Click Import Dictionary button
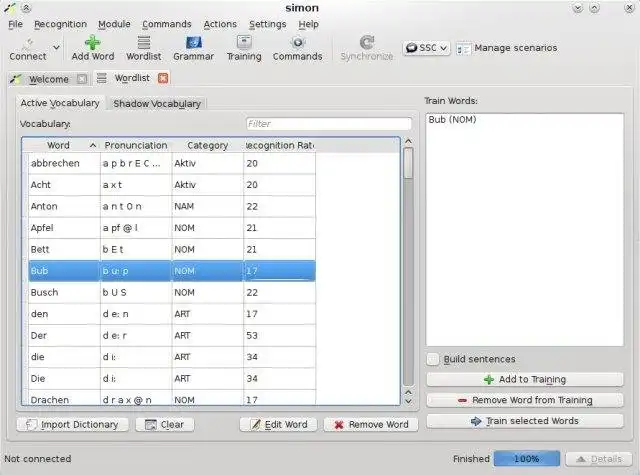The width and height of the screenshot is (640, 475). click(x=73, y=424)
